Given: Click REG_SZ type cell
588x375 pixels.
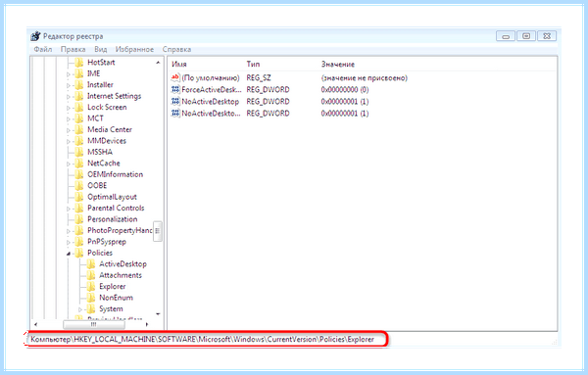Looking at the screenshot, I should tap(259, 78).
